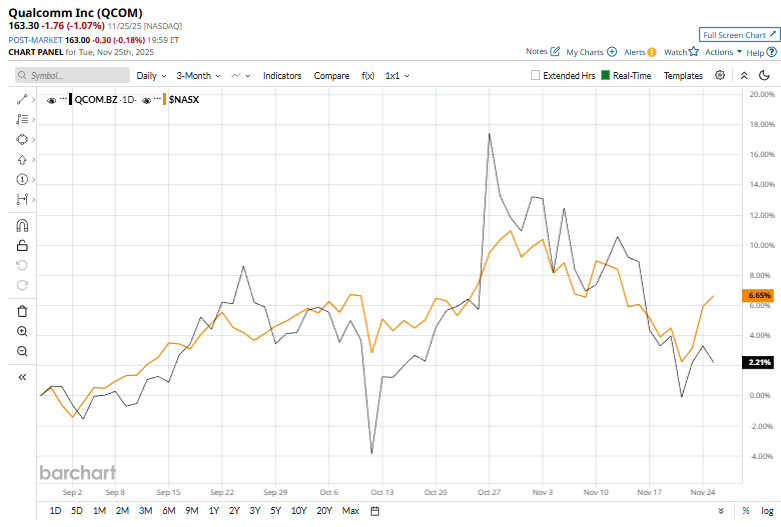This screenshot has height=527, width=781.
Task: Hide the QCOM.BZ series eye icon
Action: (51, 100)
